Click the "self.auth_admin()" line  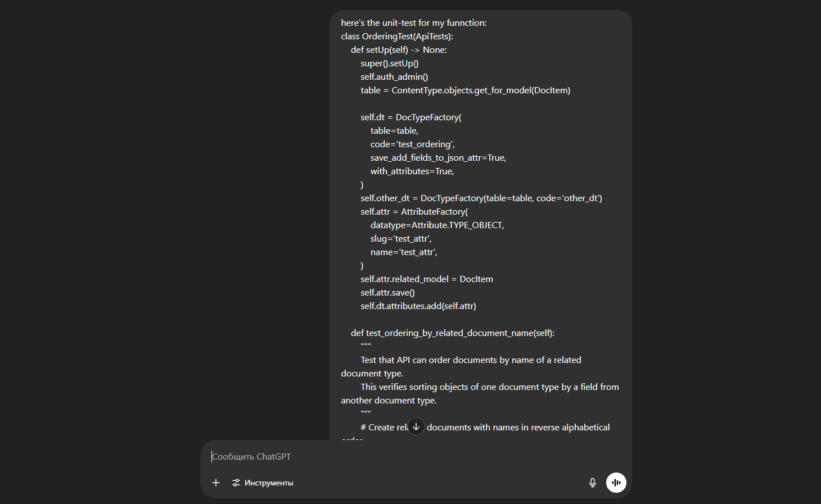click(394, 77)
